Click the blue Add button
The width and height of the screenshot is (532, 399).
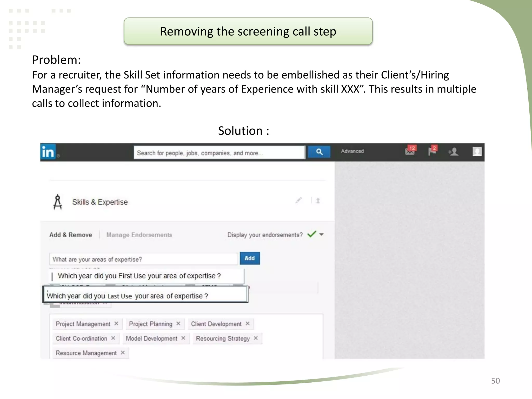click(x=250, y=258)
